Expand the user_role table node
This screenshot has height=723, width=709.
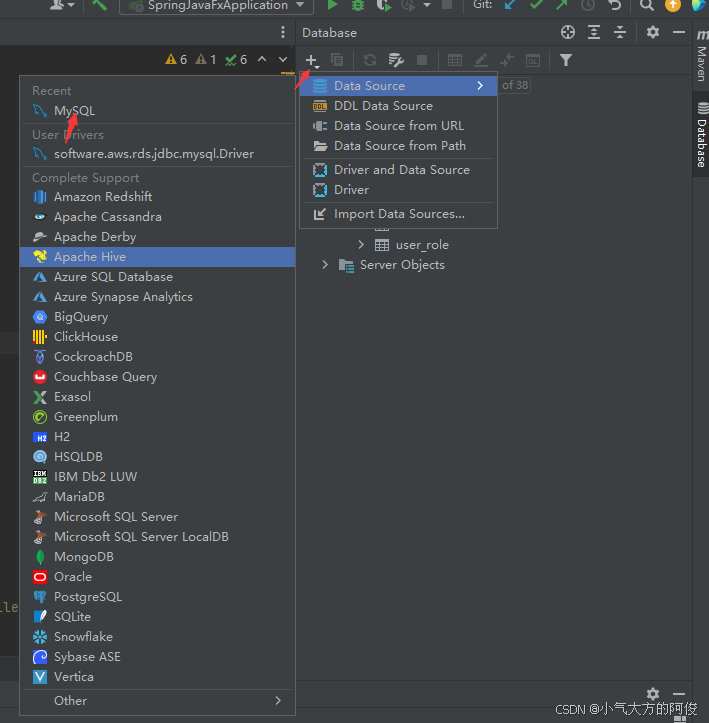pos(361,245)
